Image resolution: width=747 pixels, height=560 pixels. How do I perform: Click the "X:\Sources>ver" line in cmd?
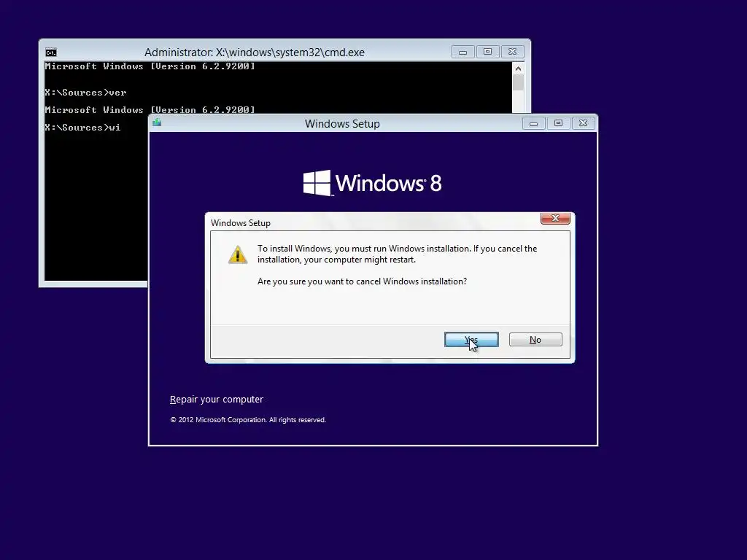[x=85, y=93]
